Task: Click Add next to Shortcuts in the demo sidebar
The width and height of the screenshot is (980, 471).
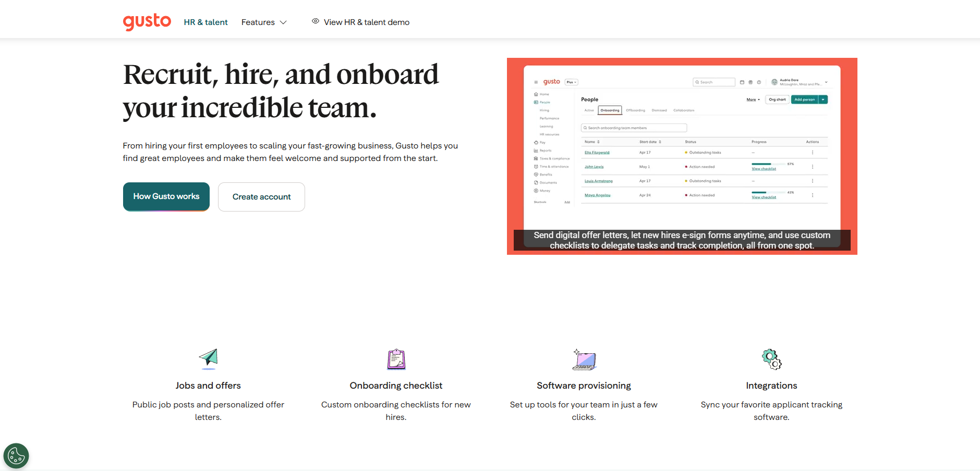Action: tap(567, 202)
